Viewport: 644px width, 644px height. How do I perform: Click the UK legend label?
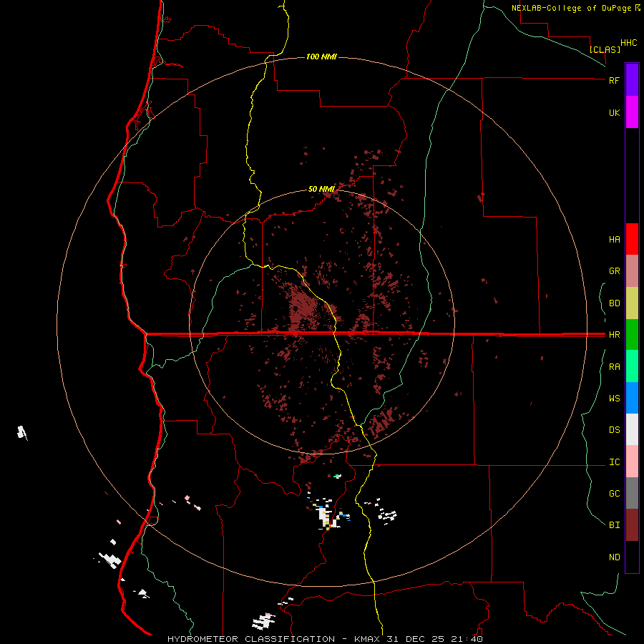pyautogui.click(x=614, y=113)
